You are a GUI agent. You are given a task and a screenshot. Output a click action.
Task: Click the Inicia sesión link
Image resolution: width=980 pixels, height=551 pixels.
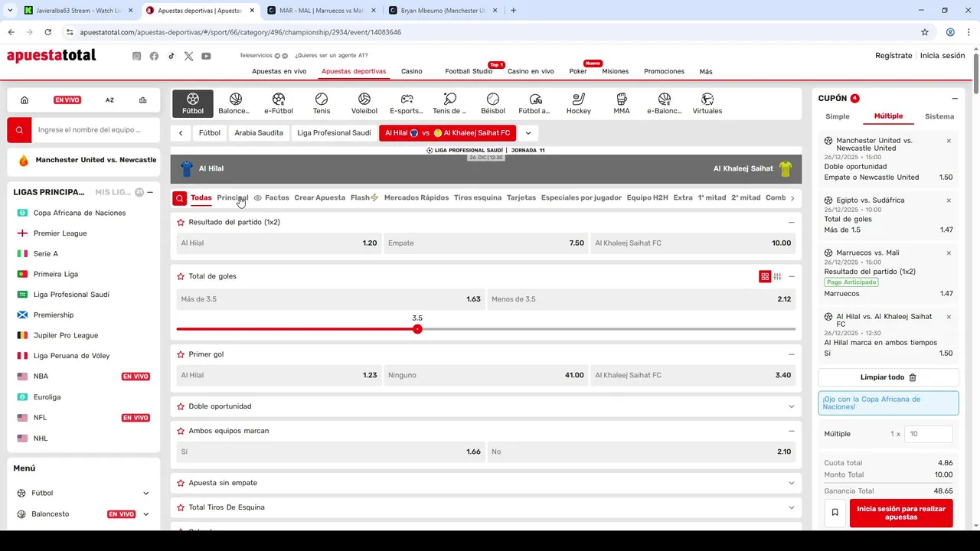[x=942, y=56]
